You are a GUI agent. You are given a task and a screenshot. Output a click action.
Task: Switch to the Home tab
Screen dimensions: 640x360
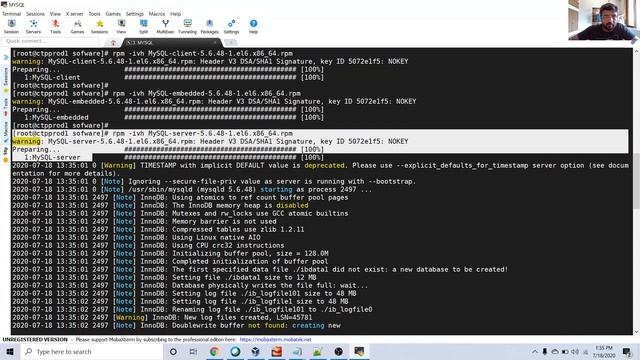coord(113,42)
